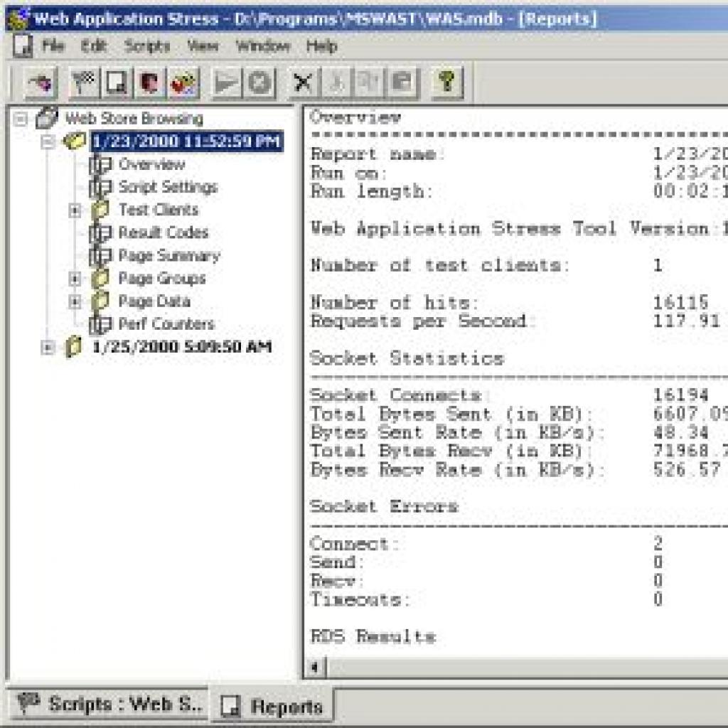Click the 'Timeouts:' label in the report
Viewport: 728px width, 728px height.
[360, 599]
